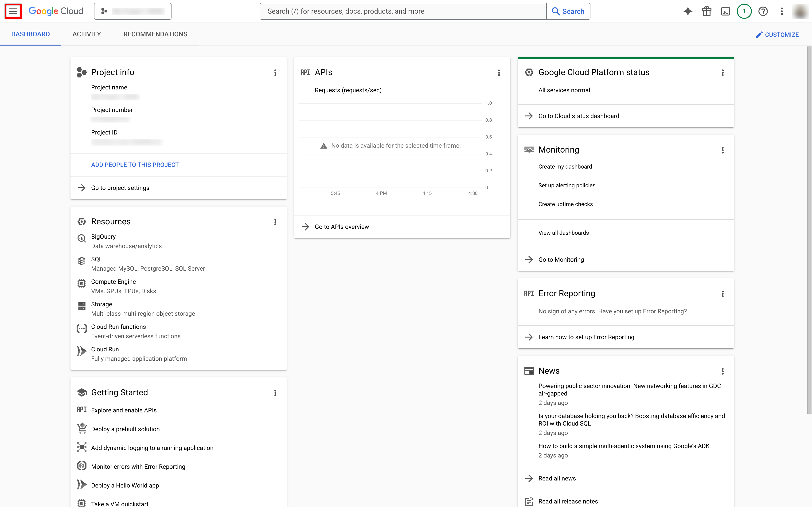Select BigQuery under Resources
Viewport: 812px width, 507px height.
point(103,236)
